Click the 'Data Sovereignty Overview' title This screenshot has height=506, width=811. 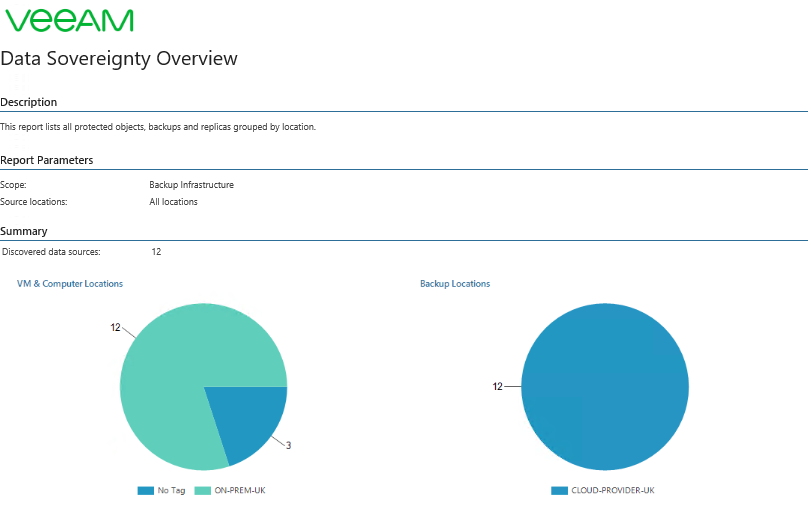click(119, 58)
